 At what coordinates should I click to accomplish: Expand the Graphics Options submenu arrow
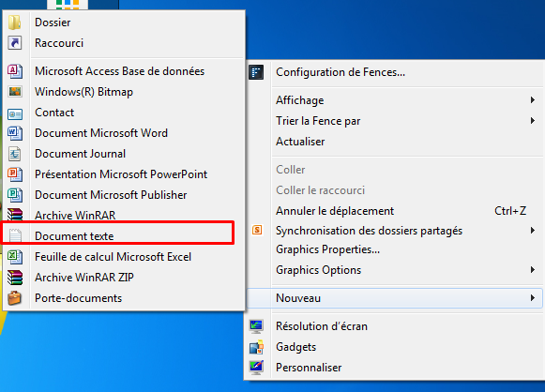tap(533, 270)
